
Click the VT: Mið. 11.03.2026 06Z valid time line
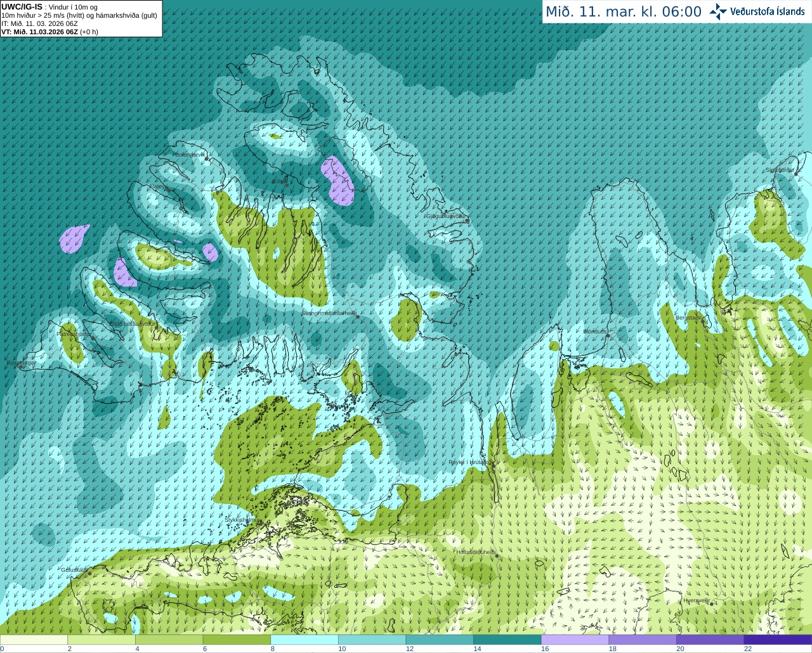[49, 32]
